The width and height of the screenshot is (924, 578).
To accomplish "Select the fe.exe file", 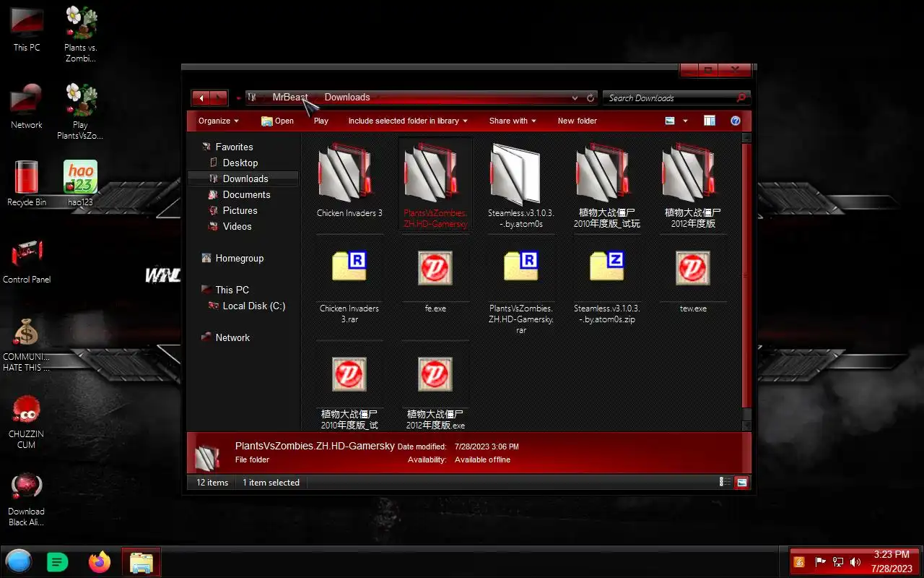I will (x=435, y=280).
